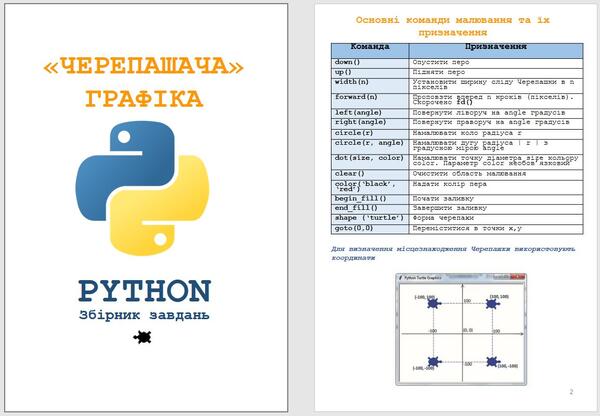Click the ГРАФІКА title word
Screen dimensions: 600x416
pos(143,99)
